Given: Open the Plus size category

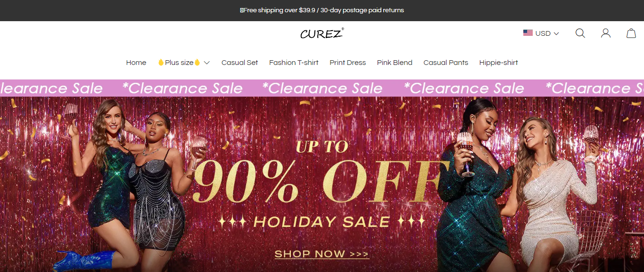Looking at the screenshot, I should pyautogui.click(x=179, y=63).
